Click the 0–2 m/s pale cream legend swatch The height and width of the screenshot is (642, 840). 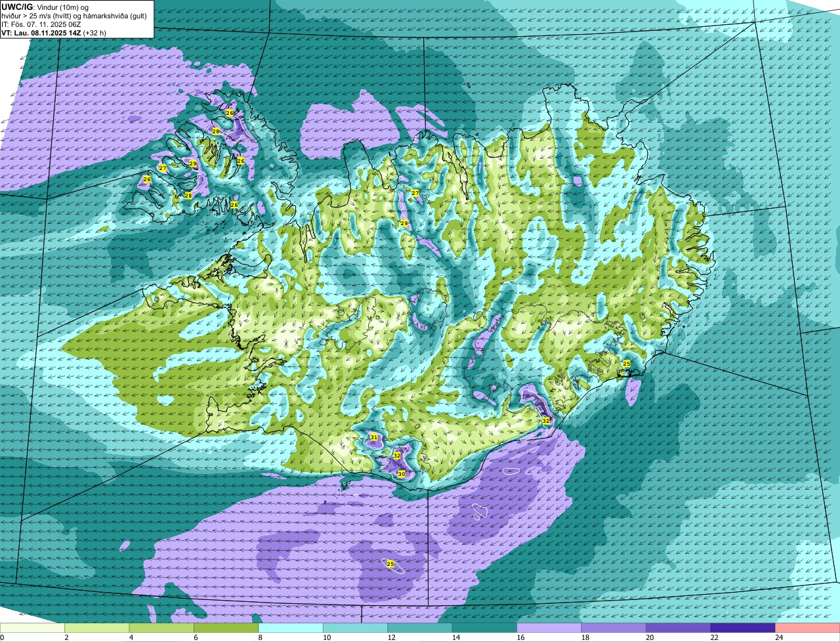pyautogui.click(x=33, y=628)
